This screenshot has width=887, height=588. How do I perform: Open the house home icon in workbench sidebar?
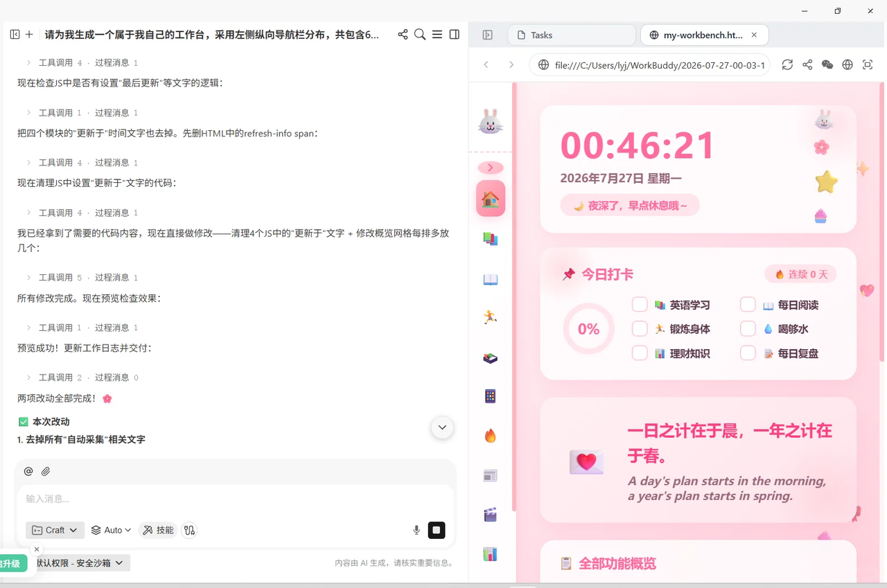pyautogui.click(x=491, y=199)
